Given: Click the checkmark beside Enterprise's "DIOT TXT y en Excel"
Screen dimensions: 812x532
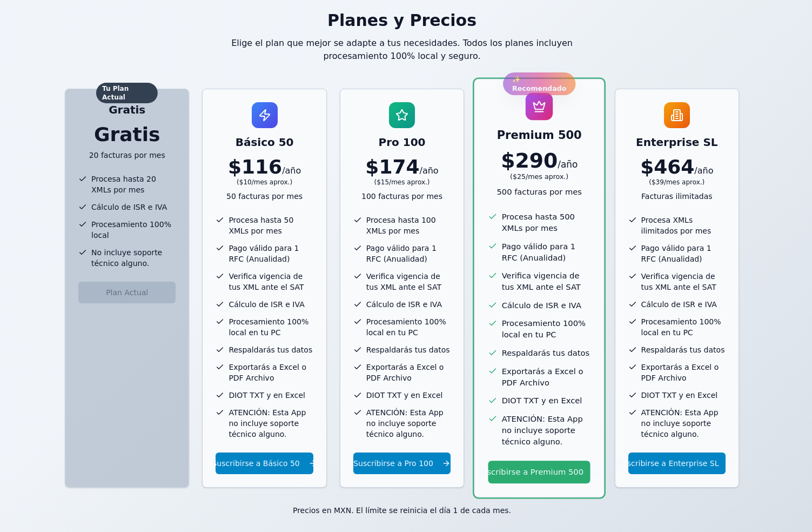Looking at the screenshot, I should click(x=633, y=395).
